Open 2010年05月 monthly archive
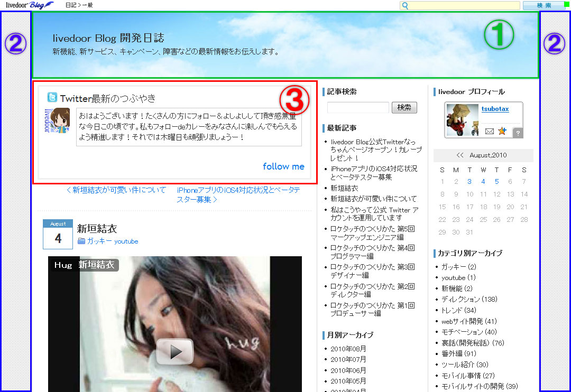Screen dimensions: 571x392 [348, 381]
